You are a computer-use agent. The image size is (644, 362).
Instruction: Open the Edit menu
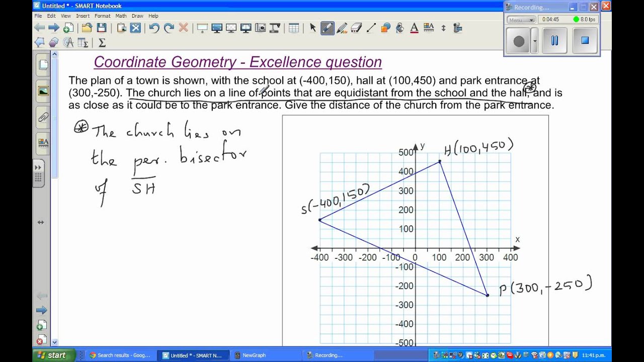tap(51, 16)
